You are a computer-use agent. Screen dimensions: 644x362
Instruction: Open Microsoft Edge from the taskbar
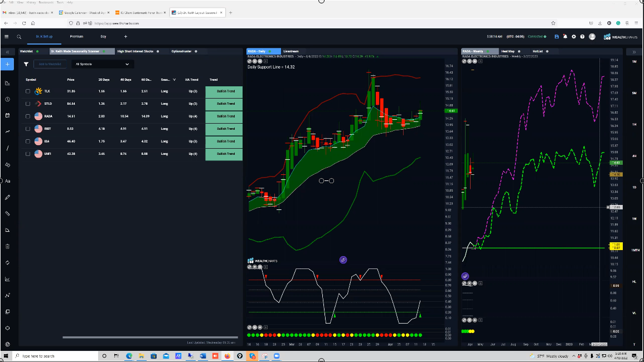point(129,356)
